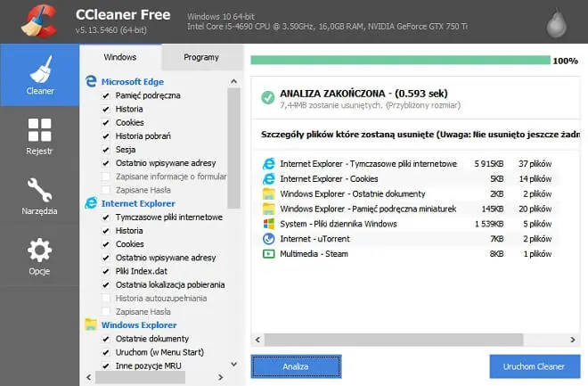
Task: Click the options list vertical scrollbar thumb
Action: 234,148
